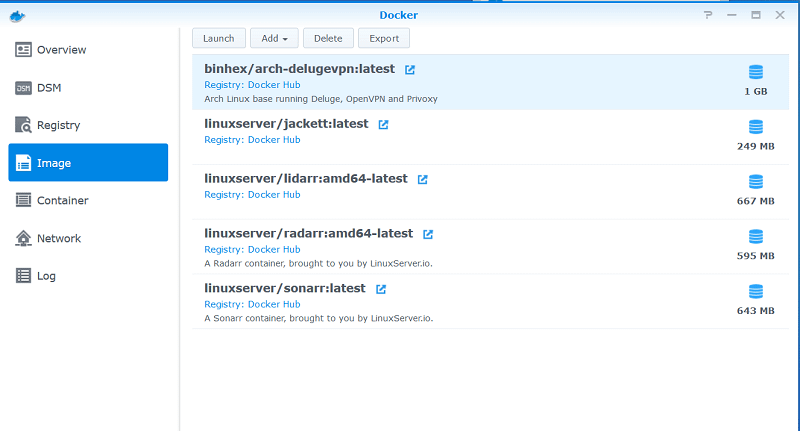This screenshot has width=800, height=431.
Task: Open external link for linuxserver/jackett
Action: pyautogui.click(x=383, y=124)
